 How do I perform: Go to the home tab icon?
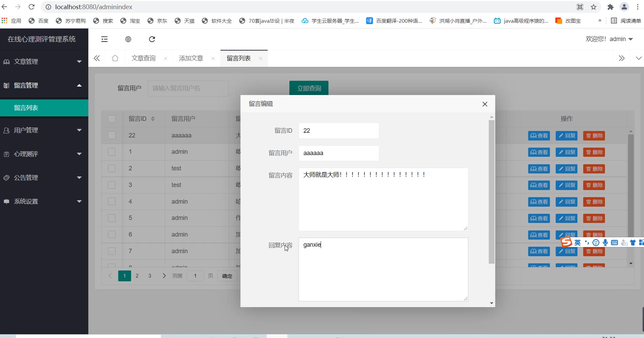(x=115, y=58)
